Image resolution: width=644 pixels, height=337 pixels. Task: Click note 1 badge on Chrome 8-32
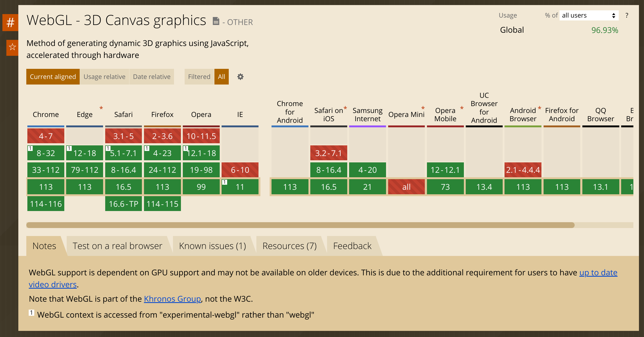click(30, 148)
